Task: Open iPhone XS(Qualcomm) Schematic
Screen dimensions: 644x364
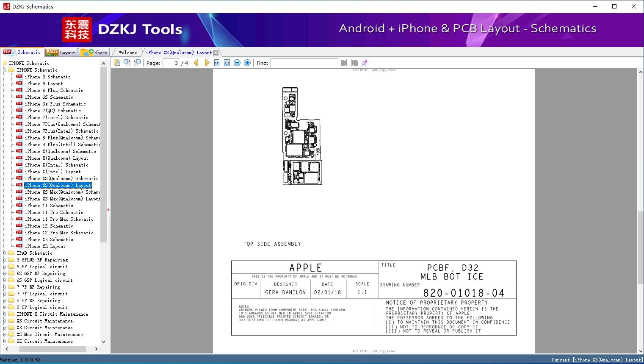Action: coord(61,178)
